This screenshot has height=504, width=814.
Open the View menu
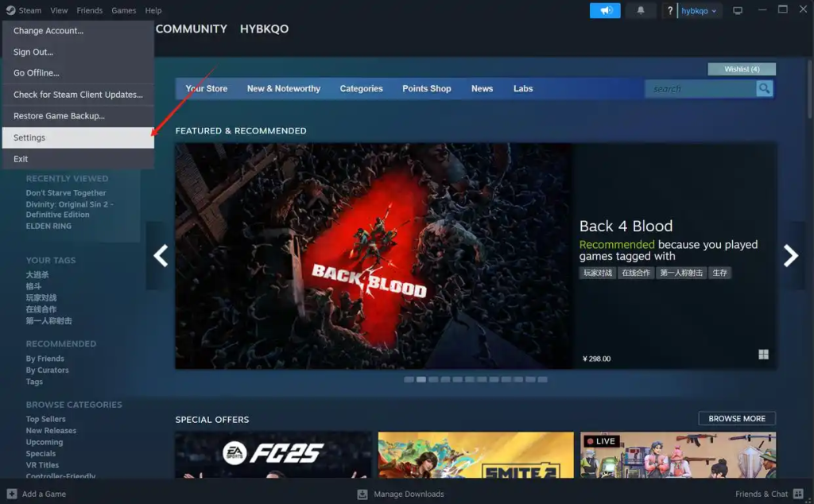tap(59, 10)
